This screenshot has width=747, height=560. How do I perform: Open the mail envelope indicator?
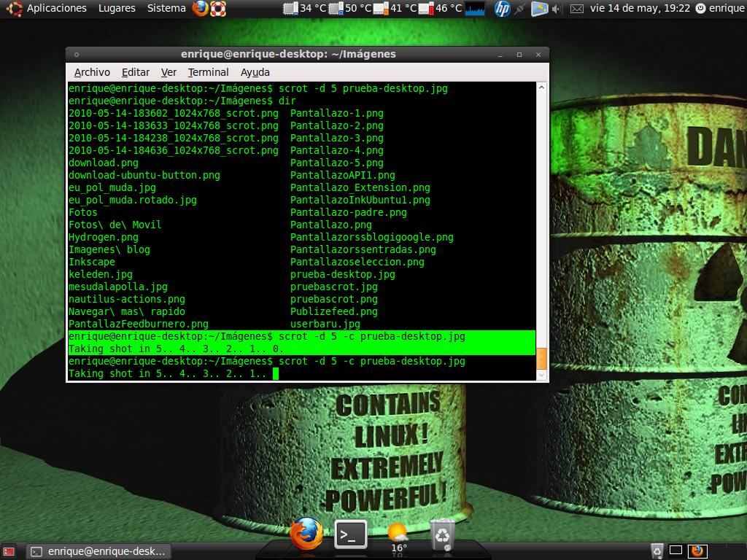point(577,9)
